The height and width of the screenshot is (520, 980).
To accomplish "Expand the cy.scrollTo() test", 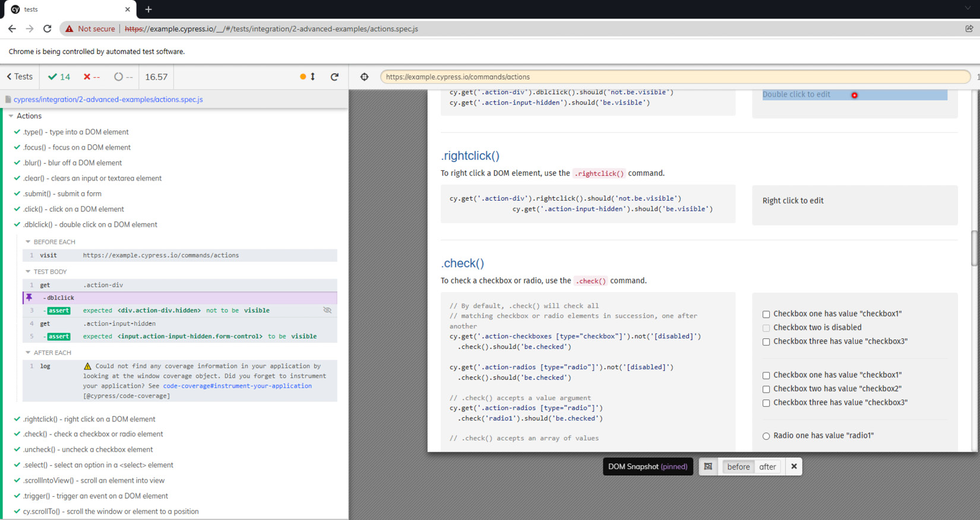I will tap(110, 511).
